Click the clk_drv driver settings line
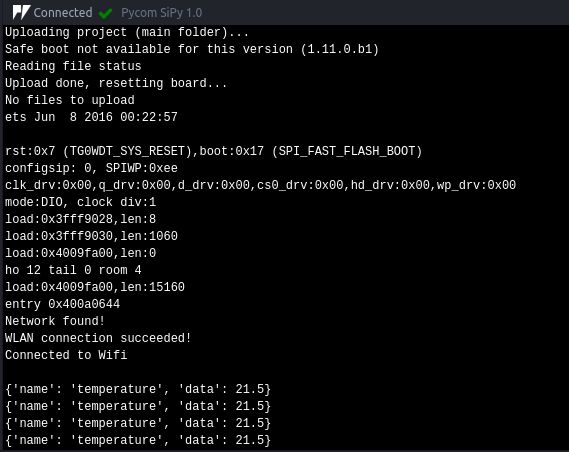 click(260, 185)
